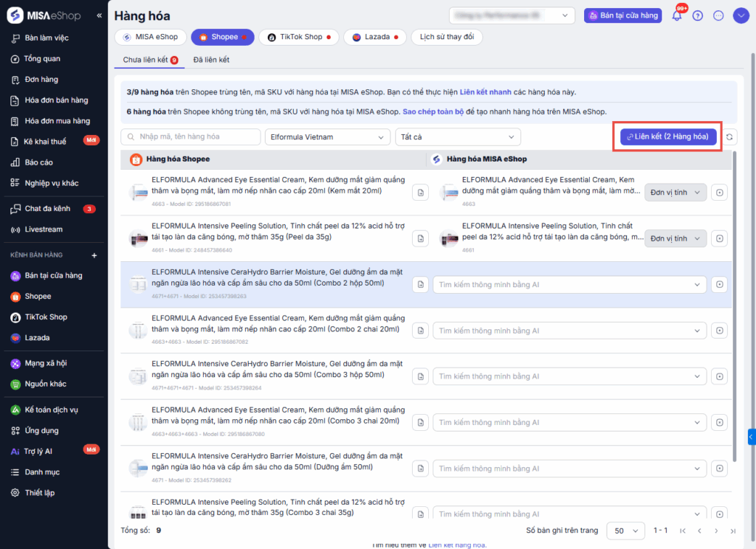
Task: Click the blue side panel expander on right edge
Action: coord(752,437)
